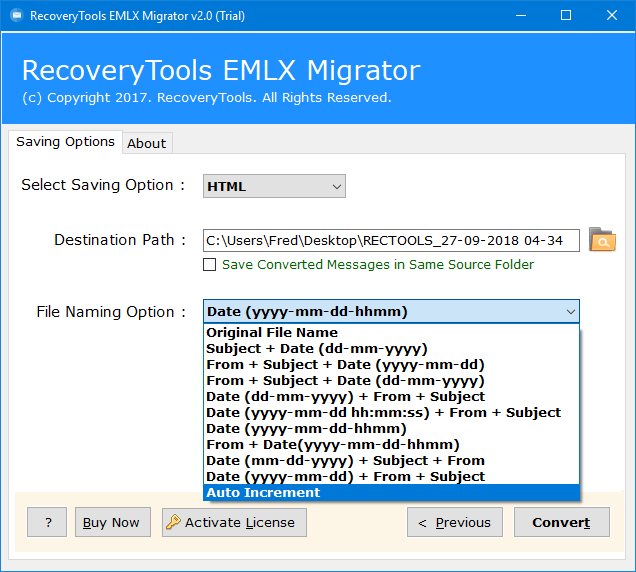
Task: Click the key icon on Activate License
Action: tap(173, 522)
